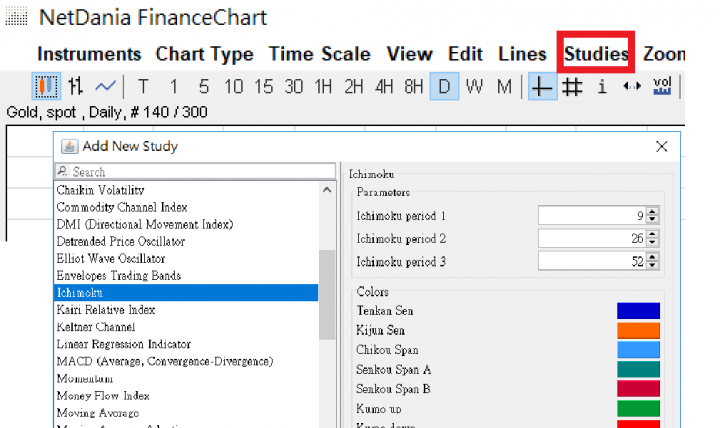Click the Tenkan Sen blue color swatch
Image resolution: width=720 pixels, height=428 pixels.
pyautogui.click(x=638, y=310)
